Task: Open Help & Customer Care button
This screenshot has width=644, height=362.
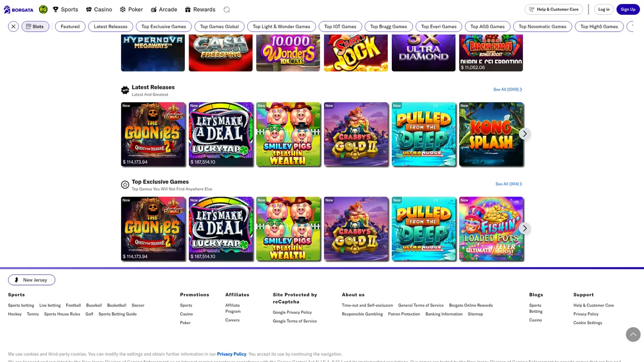Action: (554, 9)
